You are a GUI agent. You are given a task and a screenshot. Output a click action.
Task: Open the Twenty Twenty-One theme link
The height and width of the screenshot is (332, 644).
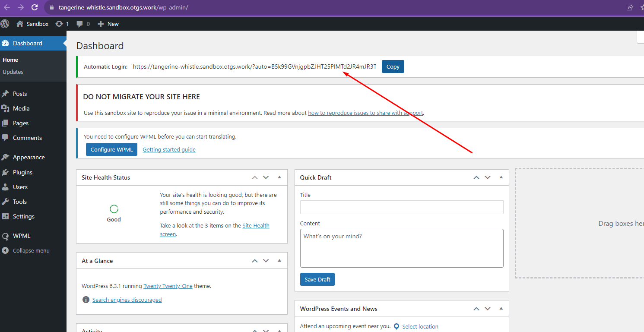(168, 286)
